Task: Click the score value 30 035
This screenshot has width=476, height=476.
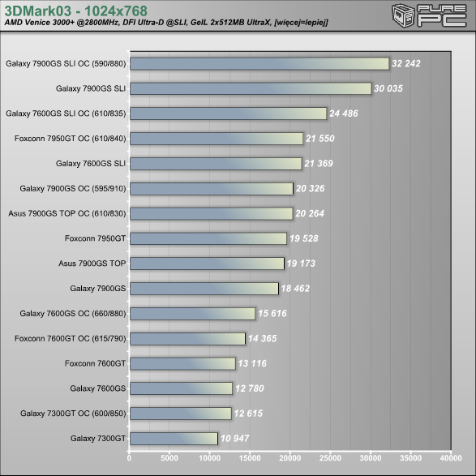Action: pyautogui.click(x=388, y=88)
